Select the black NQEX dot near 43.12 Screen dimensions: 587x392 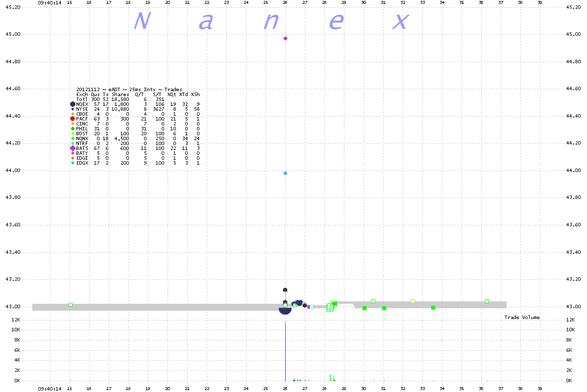(x=285, y=290)
